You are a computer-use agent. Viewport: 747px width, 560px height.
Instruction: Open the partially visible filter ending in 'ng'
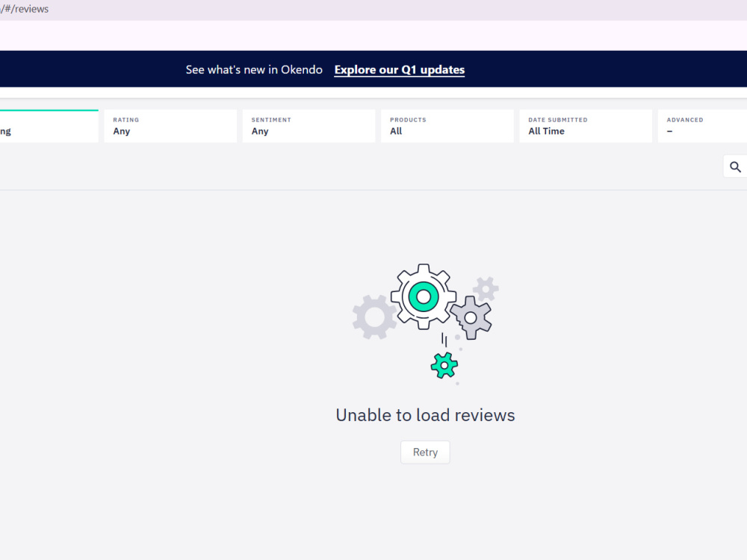pyautogui.click(x=49, y=126)
